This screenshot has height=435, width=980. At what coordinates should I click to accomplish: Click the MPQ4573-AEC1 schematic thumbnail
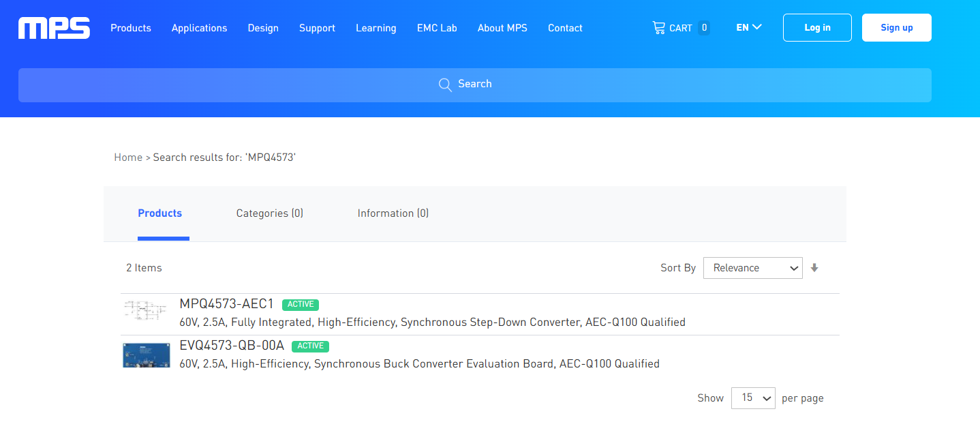click(146, 310)
